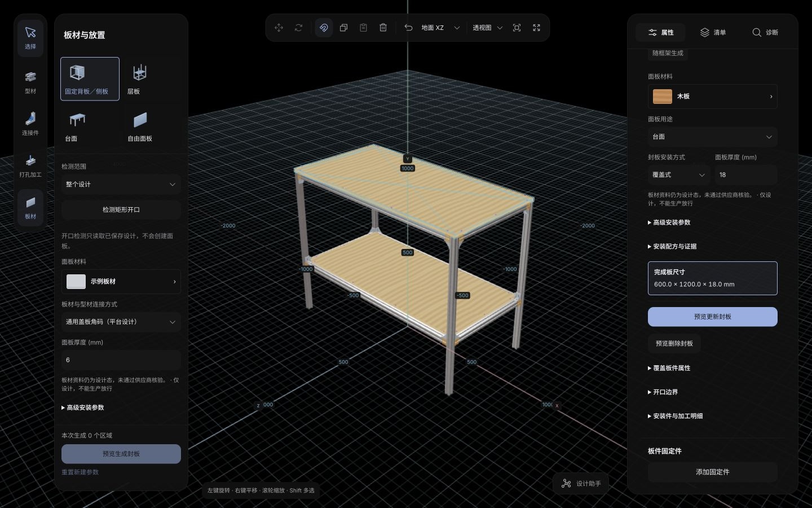Switch to the 诊断 tab
The image size is (812, 508).
pos(765,33)
